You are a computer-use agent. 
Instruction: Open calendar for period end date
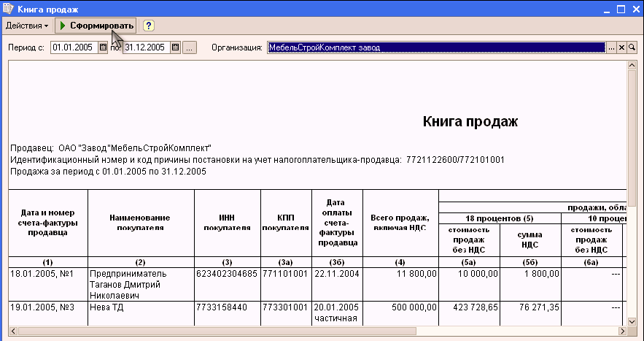click(x=175, y=47)
